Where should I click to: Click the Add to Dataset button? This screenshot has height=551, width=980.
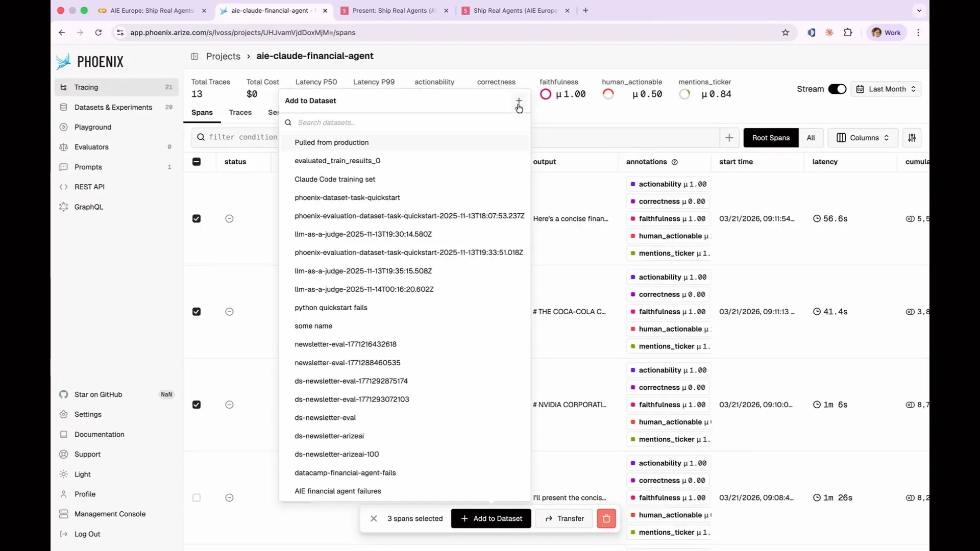tap(491, 518)
